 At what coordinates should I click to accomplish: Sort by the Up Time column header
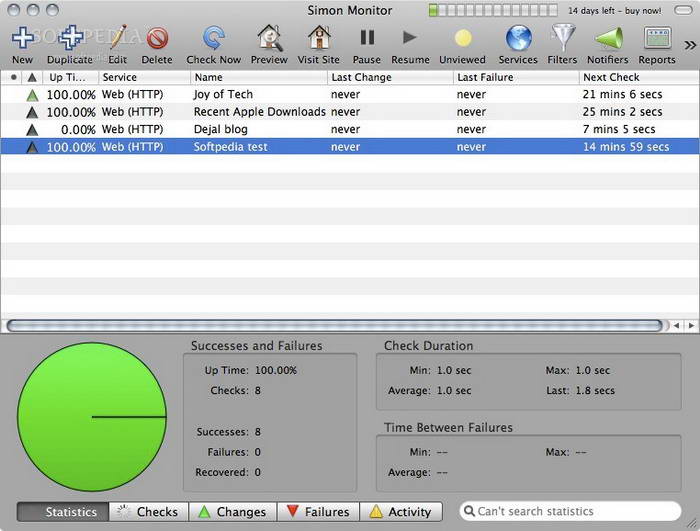click(71, 77)
